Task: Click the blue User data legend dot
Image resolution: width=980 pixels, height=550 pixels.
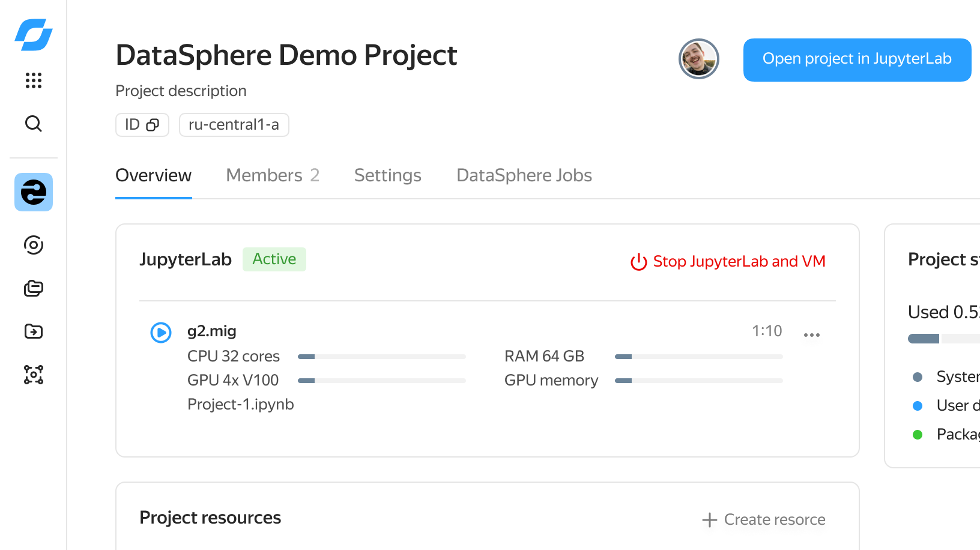Action: (x=918, y=406)
